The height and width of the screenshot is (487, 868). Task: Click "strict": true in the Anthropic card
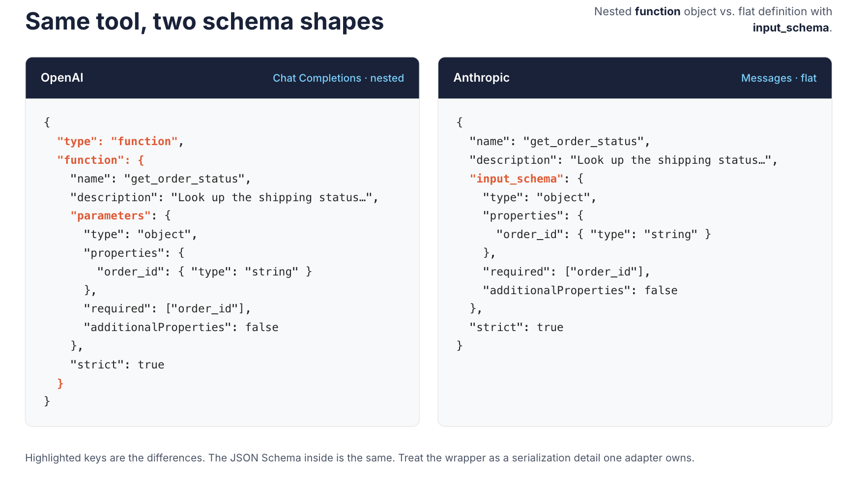coord(516,328)
